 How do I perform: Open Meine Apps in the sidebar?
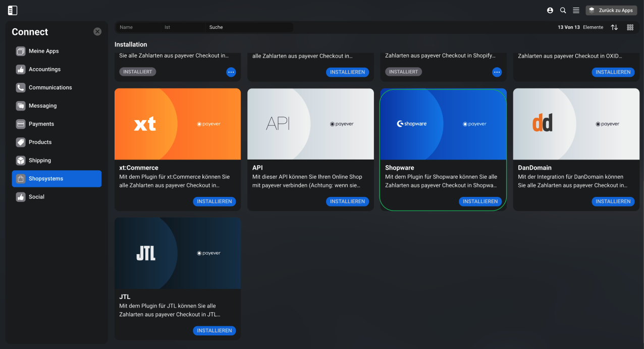coord(57,51)
